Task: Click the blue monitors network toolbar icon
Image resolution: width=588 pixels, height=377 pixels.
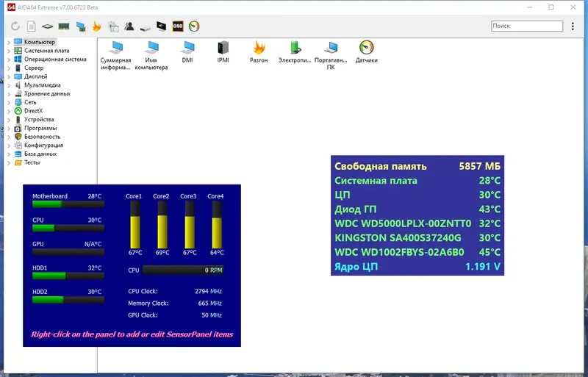Action: pos(81,26)
